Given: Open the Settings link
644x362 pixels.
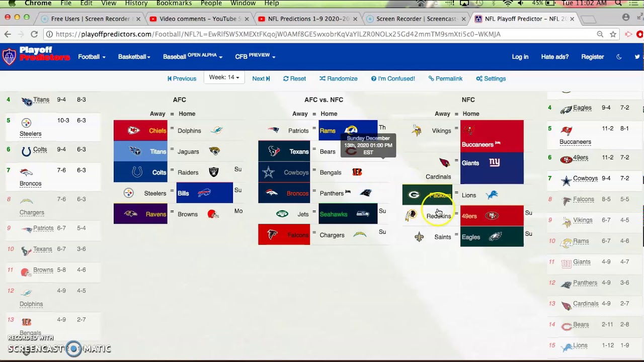Looking at the screenshot, I should [x=491, y=78].
